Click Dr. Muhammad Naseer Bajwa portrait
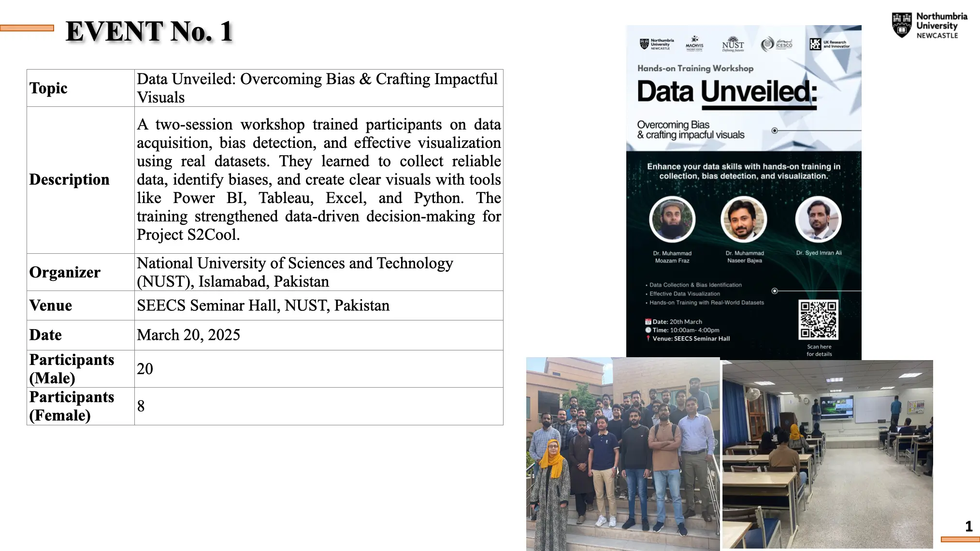Screen dimensions: 980x551 (x=744, y=219)
